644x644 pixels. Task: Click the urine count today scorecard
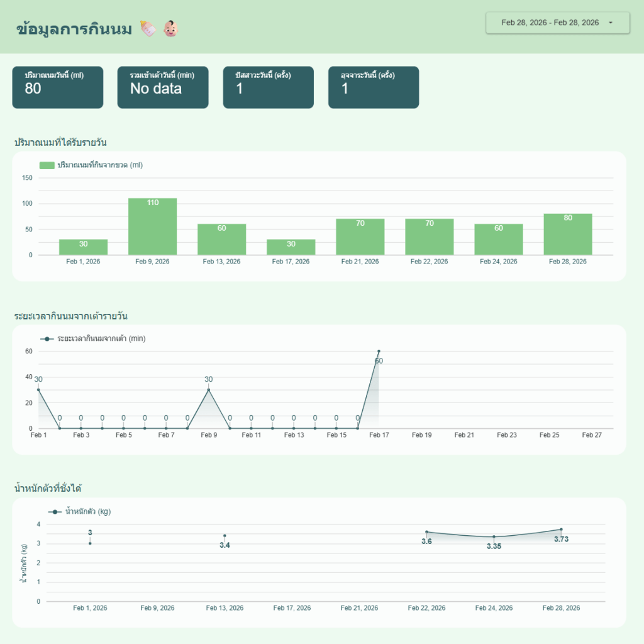click(x=269, y=87)
